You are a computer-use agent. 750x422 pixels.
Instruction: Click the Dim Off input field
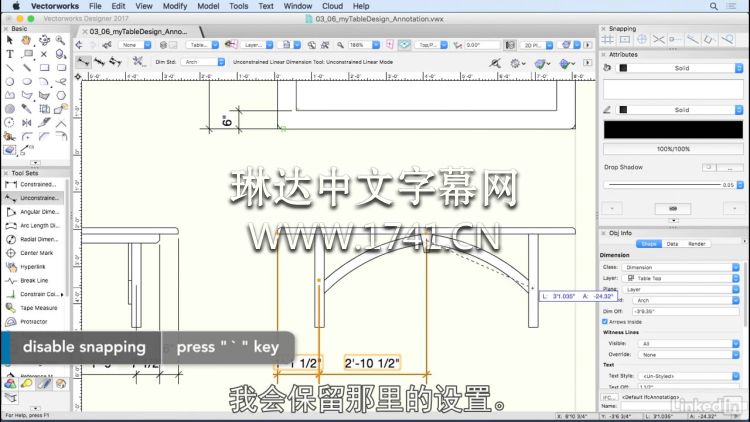685,311
